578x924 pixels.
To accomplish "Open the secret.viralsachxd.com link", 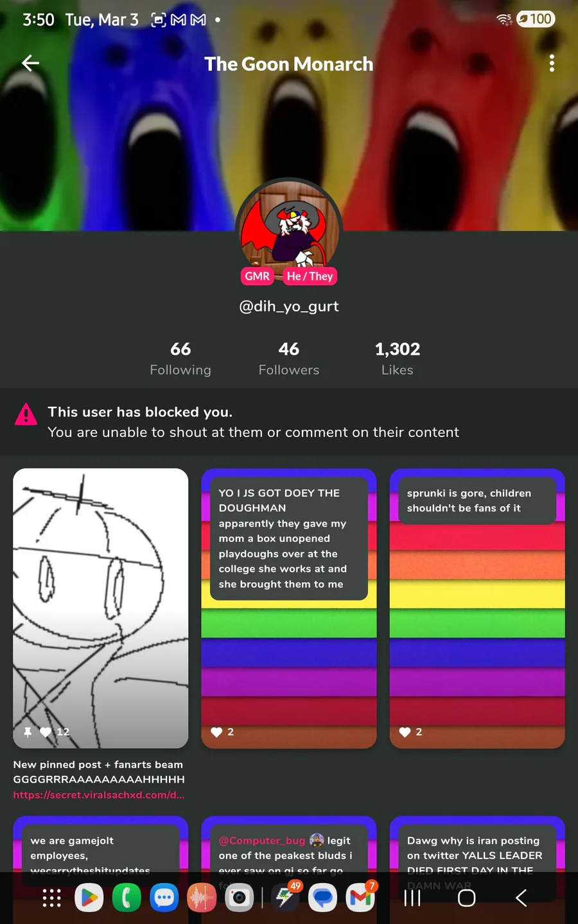I will [99, 795].
